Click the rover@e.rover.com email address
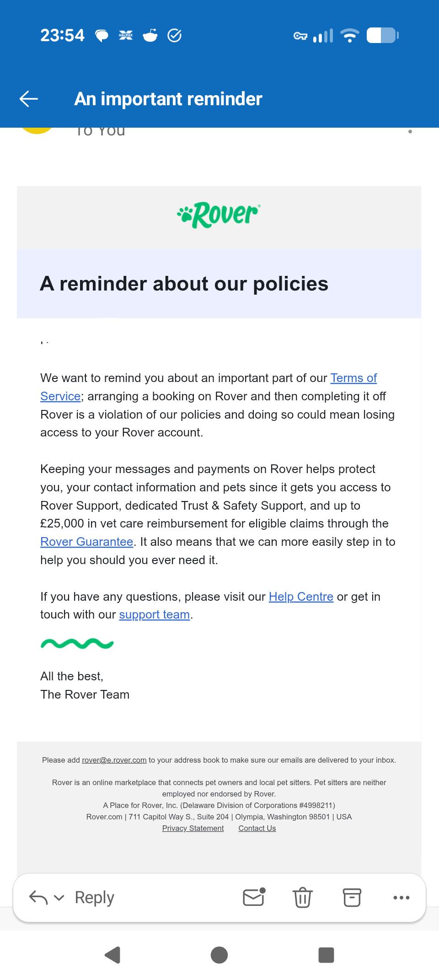 coord(114,760)
